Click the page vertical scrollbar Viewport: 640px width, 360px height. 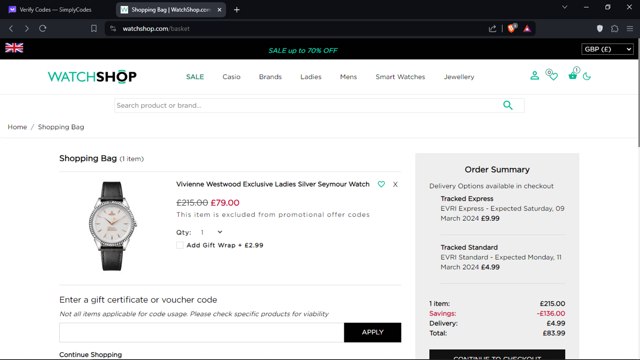click(x=638, y=92)
